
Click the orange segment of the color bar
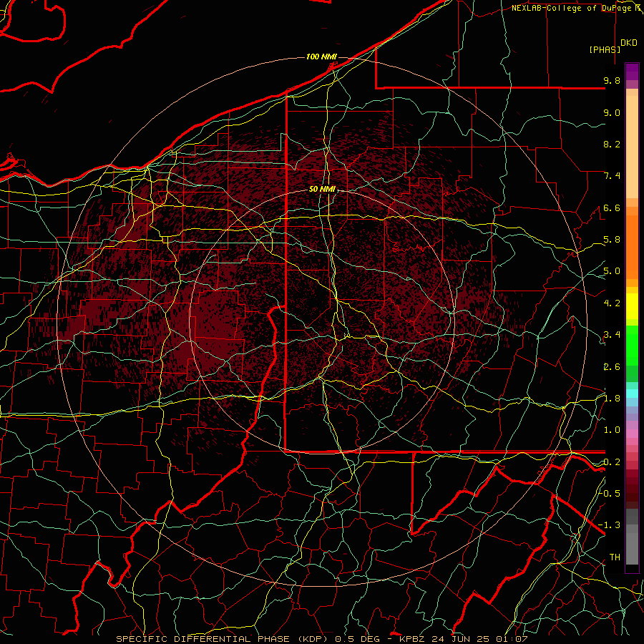(632, 246)
